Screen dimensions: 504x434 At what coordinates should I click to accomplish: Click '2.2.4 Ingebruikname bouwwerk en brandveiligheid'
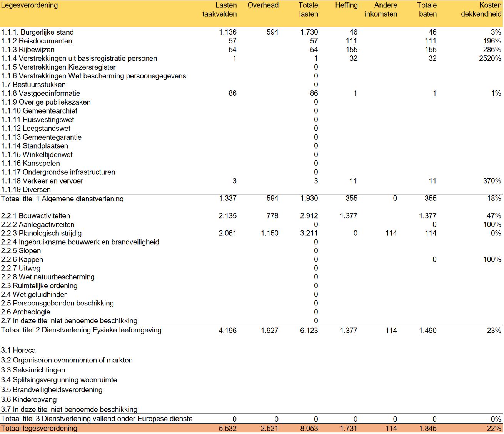tap(80, 242)
